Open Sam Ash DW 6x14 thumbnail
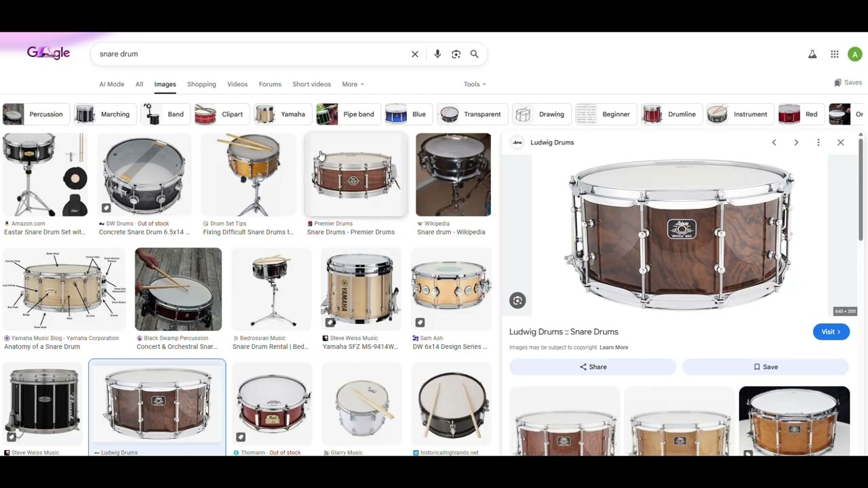Viewport: 868px width, 488px height. pyautogui.click(x=452, y=289)
